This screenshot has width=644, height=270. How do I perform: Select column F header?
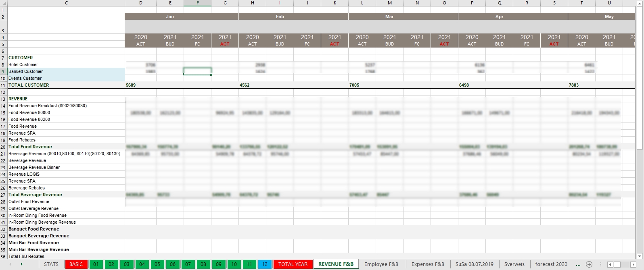pyautogui.click(x=197, y=3)
